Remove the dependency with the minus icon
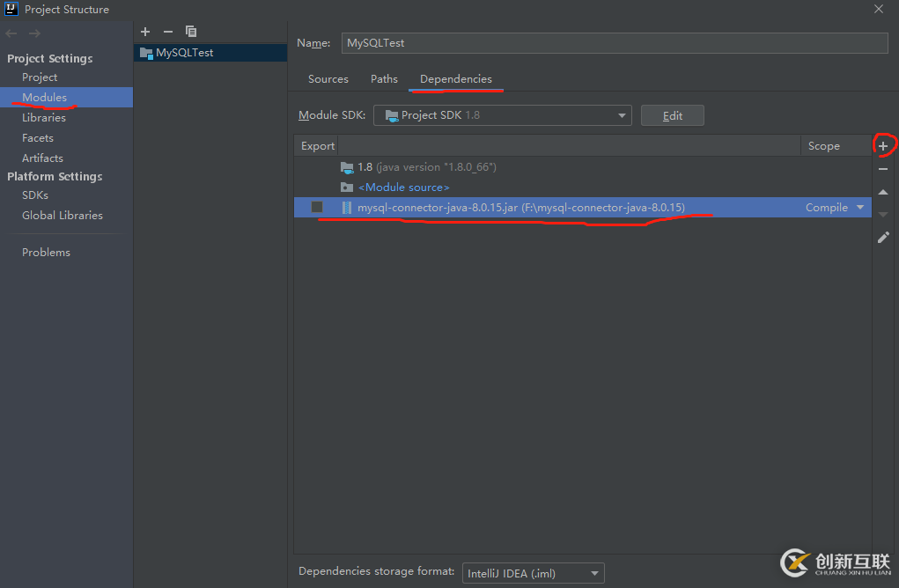The image size is (899, 588). click(883, 169)
